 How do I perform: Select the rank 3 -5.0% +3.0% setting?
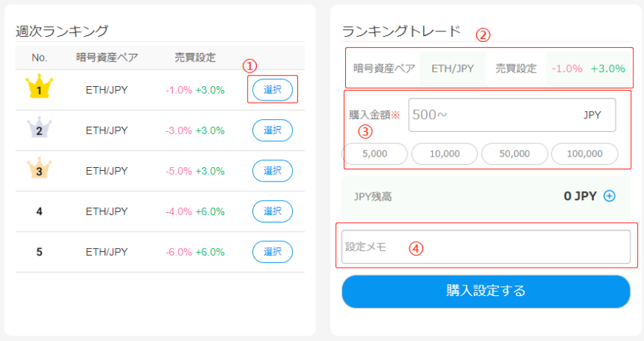pos(273,171)
